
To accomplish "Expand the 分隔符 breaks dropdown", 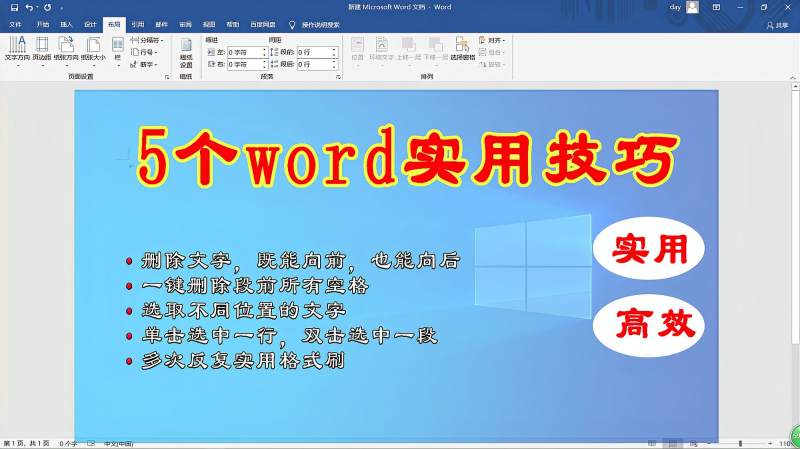I will pos(146,40).
